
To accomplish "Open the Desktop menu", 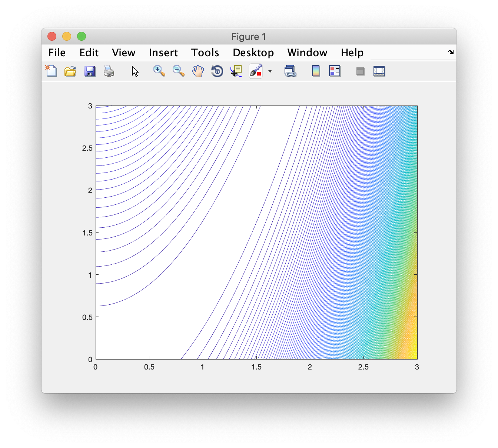I will tap(253, 53).
